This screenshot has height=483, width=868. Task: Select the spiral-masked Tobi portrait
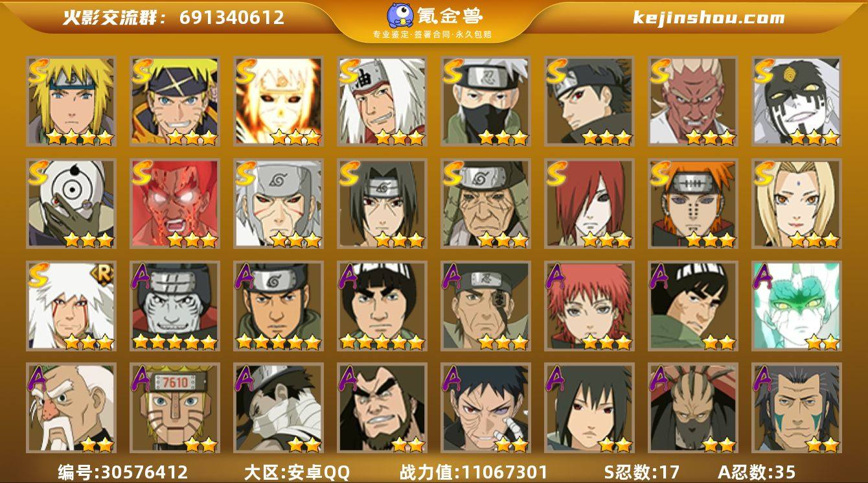(71, 204)
